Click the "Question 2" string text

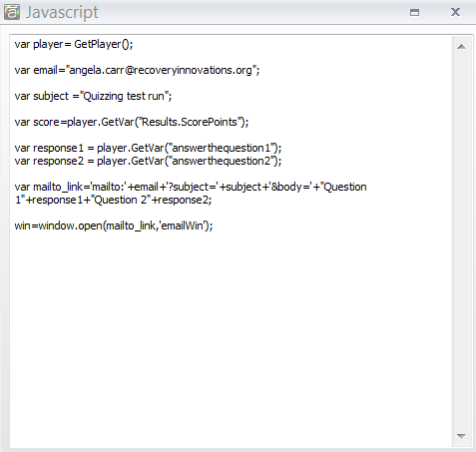(122, 200)
